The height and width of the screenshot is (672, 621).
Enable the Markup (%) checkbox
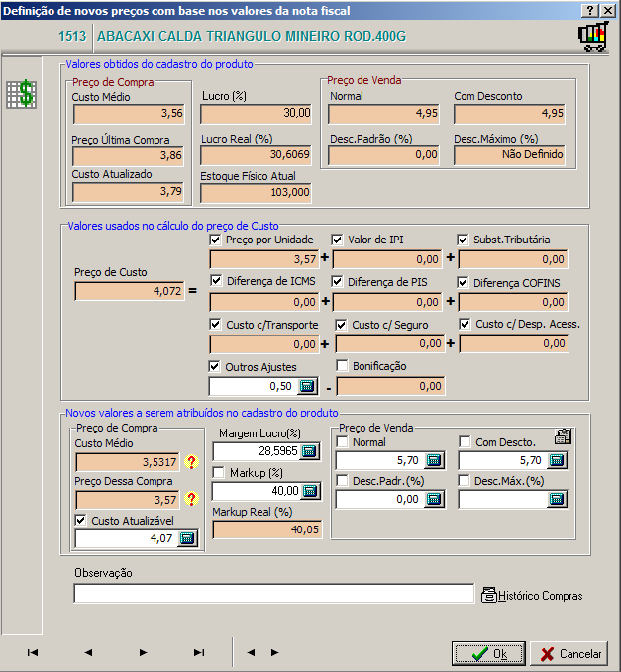click(x=218, y=472)
